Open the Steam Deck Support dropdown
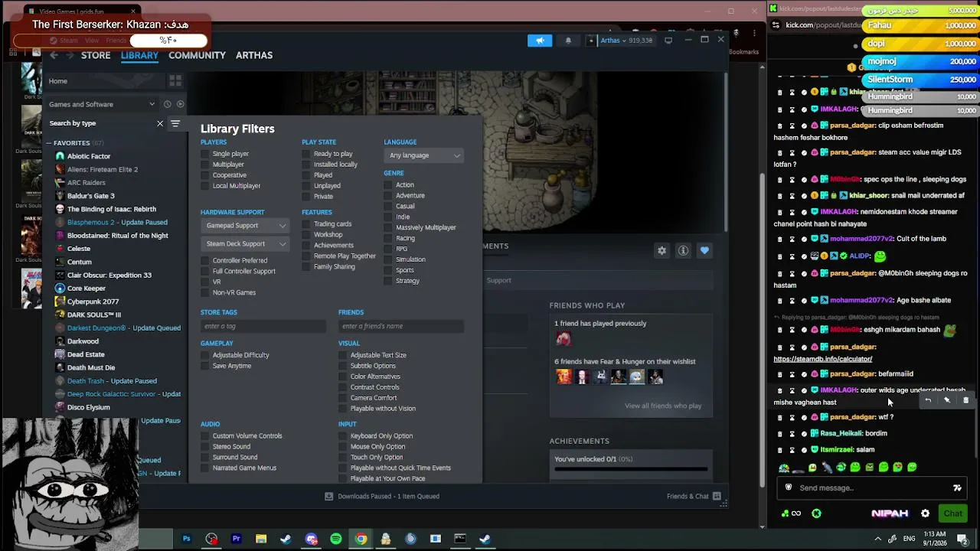Viewport: 980px width, 551px height. pyautogui.click(x=246, y=243)
